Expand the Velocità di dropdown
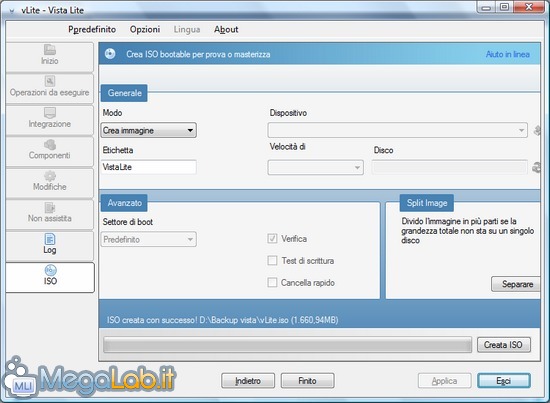This screenshot has height=403, width=550. (315, 167)
